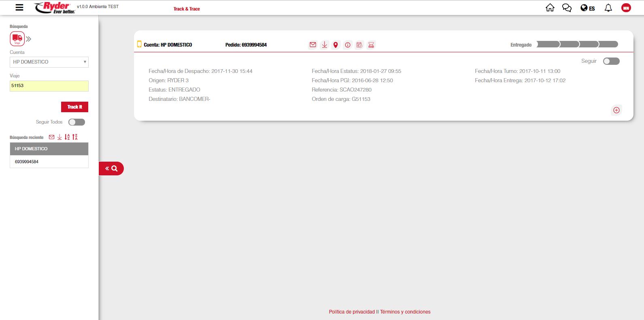
Task: Open the notifications bell
Action: [608, 8]
